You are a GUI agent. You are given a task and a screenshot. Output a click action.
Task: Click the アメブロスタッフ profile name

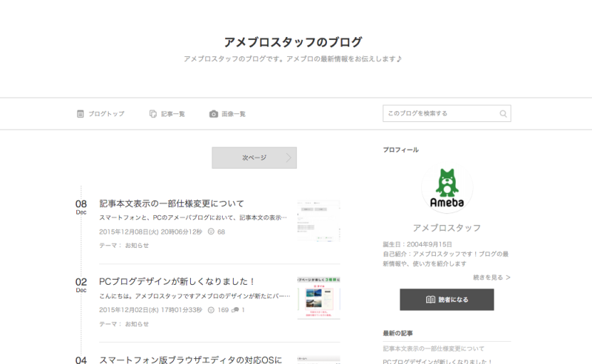point(447,228)
